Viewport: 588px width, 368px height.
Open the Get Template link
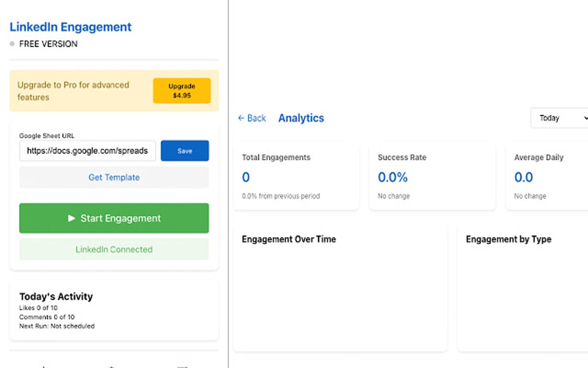pyautogui.click(x=114, y=177)
